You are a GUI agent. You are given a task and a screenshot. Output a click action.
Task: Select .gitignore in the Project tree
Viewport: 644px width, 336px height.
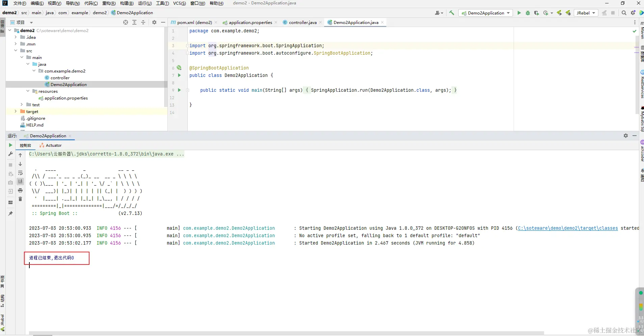coord(35,118)
